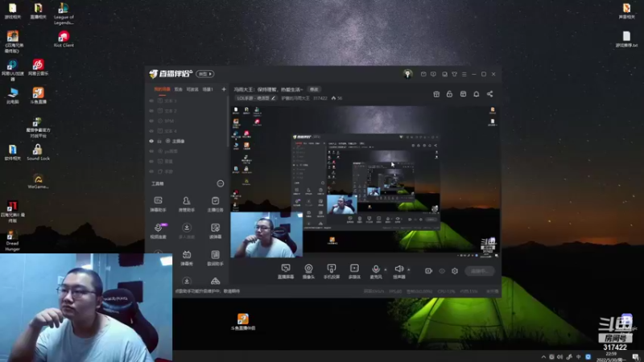
Task: Open the 主播任务 tool
Action: (x=215, y=204)
